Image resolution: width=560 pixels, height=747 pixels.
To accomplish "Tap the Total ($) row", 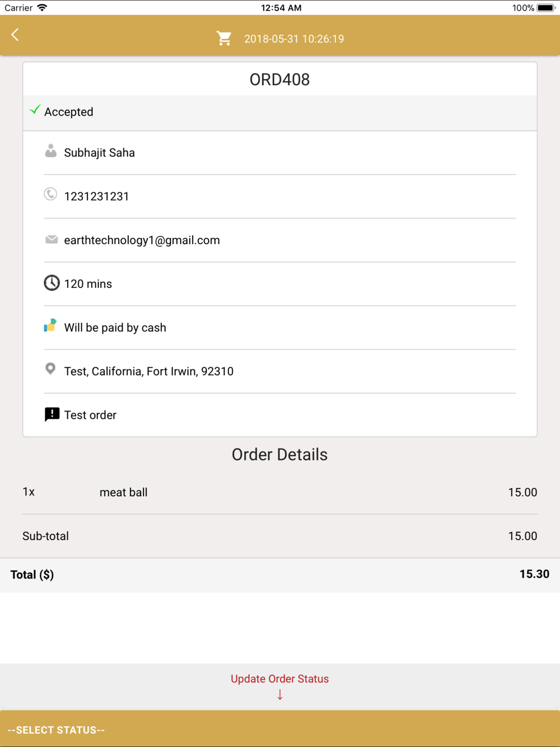I will point(280,575).
